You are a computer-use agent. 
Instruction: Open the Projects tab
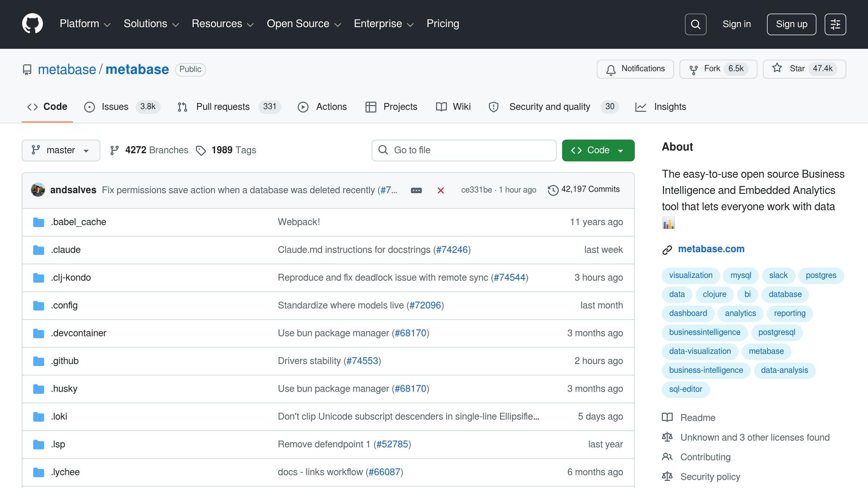click(x=391, y=107)
